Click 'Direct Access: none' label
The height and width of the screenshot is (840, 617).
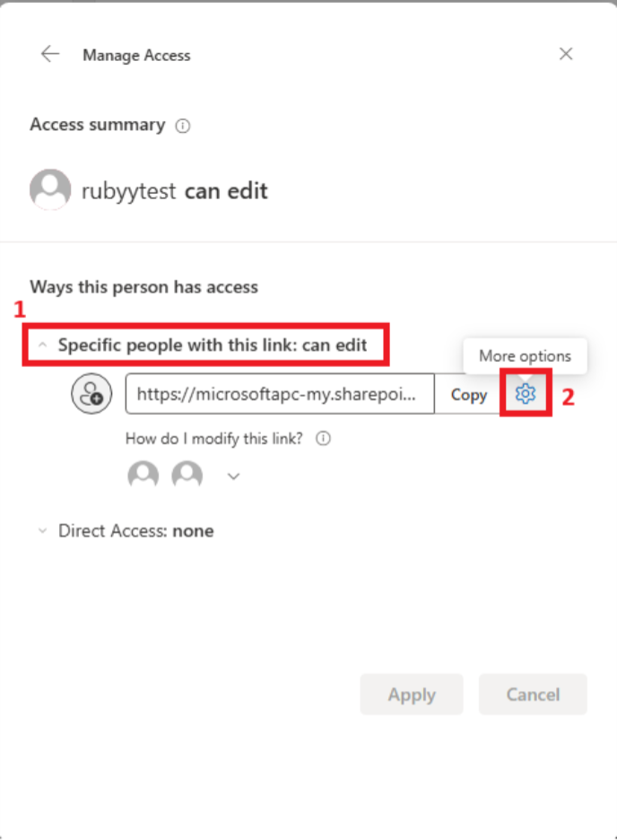[x=136, y=531]
